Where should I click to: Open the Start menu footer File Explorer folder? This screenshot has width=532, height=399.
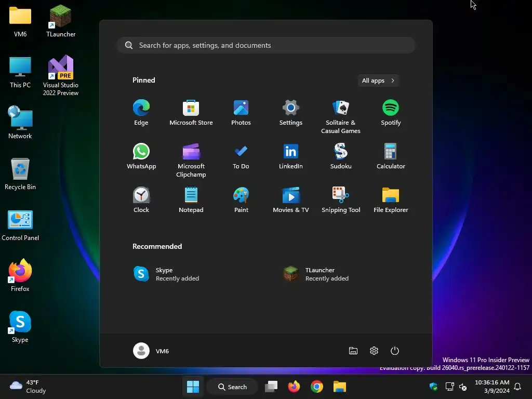click(x=353, y=351)
